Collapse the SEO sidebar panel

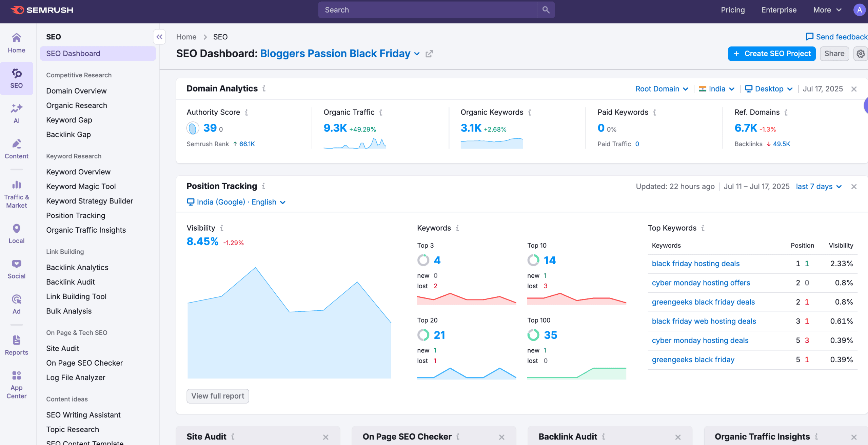coord(159,37)
